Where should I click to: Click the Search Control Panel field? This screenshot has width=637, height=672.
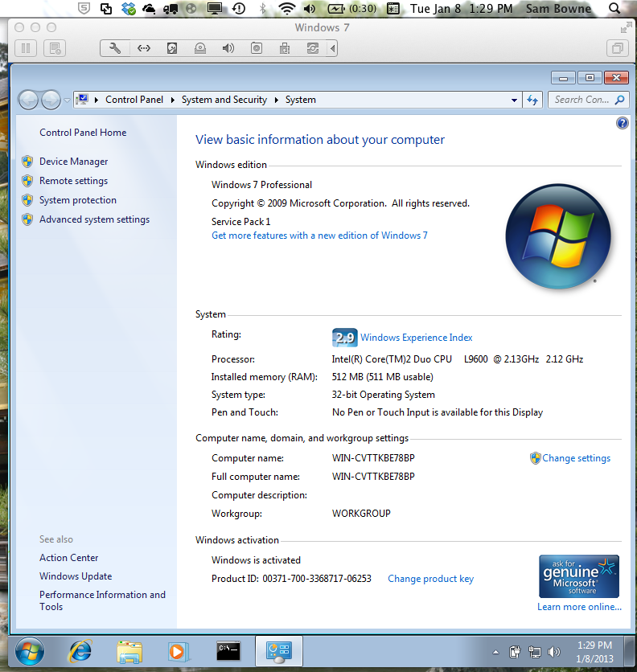click(582, 100)
